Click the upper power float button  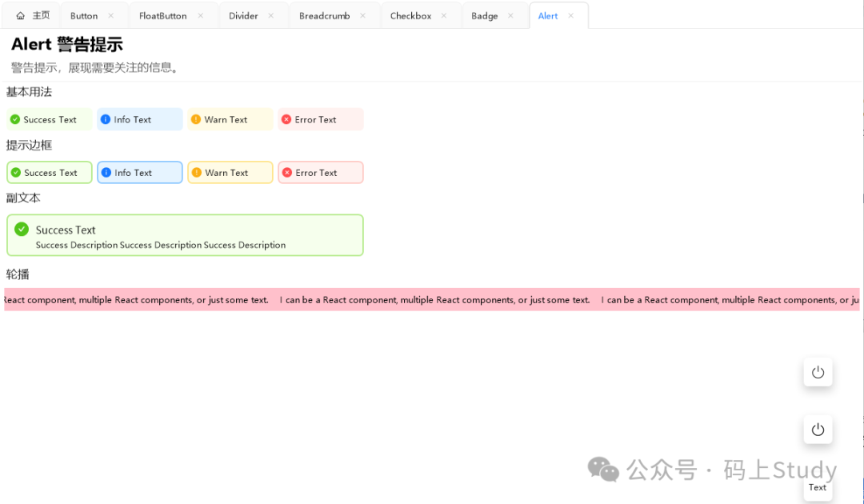(x=818, y=372)
